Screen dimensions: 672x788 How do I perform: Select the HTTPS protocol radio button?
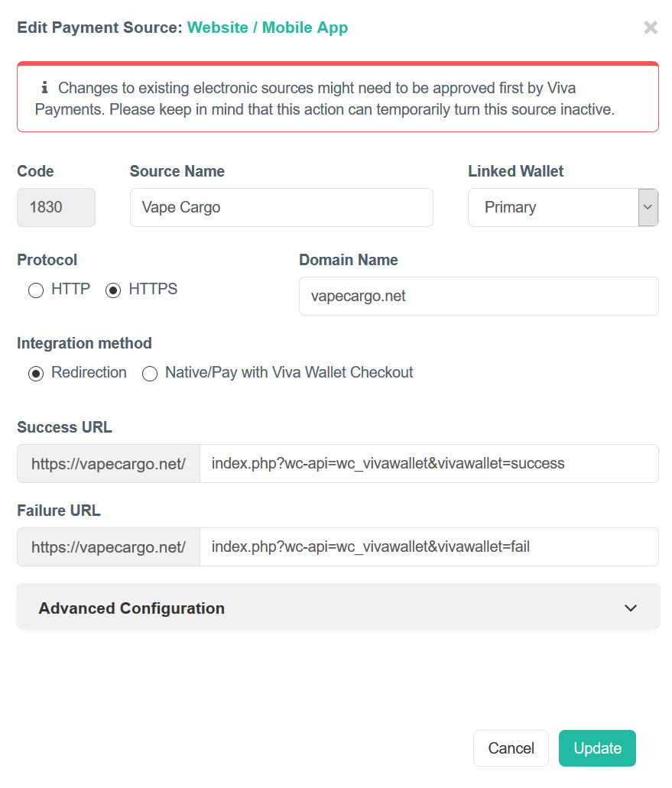(113, 290)
